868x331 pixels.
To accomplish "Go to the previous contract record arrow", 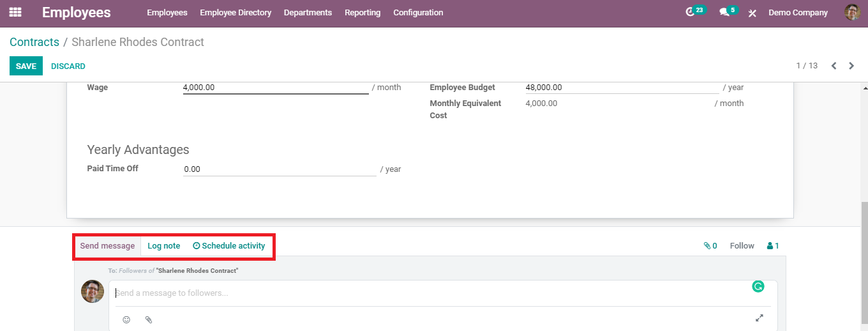I will pos(834,66).
